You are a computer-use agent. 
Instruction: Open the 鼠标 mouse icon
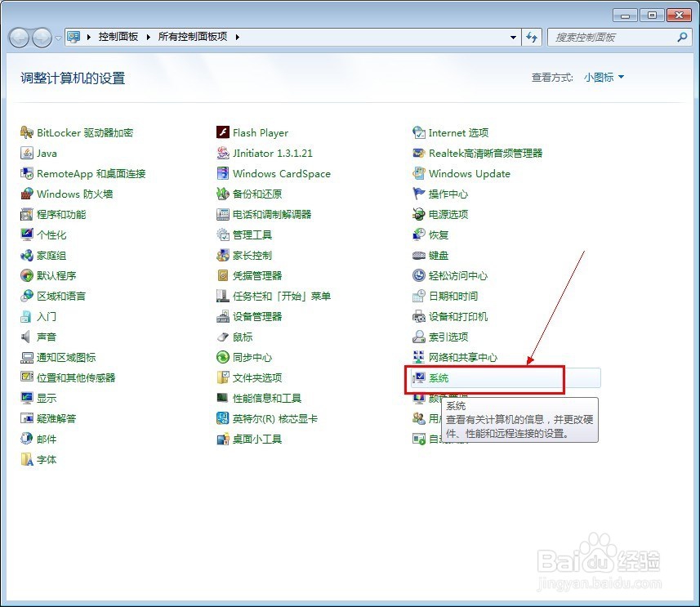[x=223, y=337]
